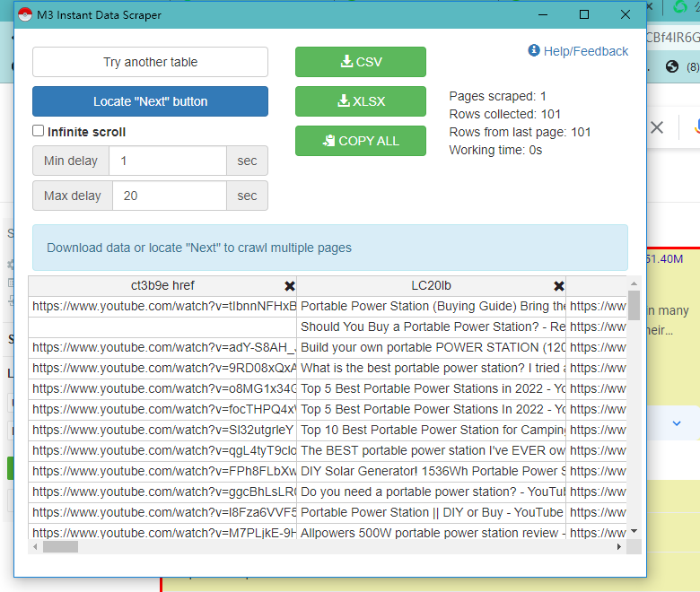Select the URL cell with v=o8MG1x34
700x592 pixels.
pyautogui.click(x=162, y=388)
